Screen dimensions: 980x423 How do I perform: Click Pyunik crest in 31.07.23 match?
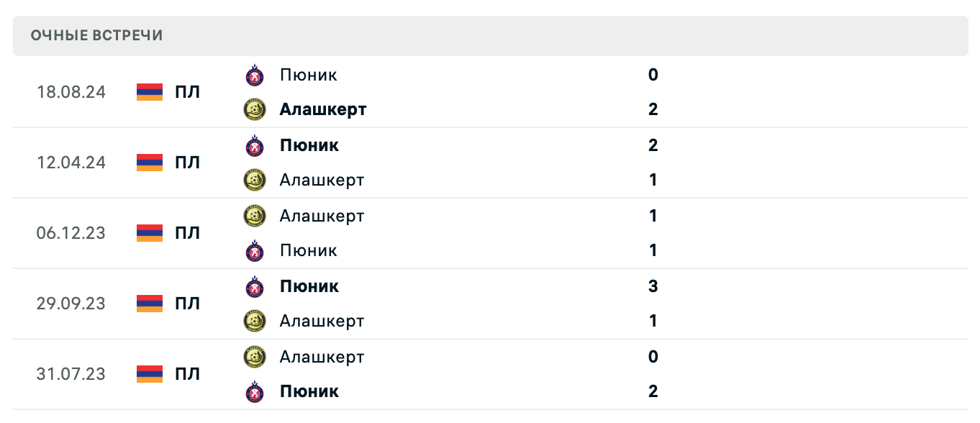(x=255, y=391)
